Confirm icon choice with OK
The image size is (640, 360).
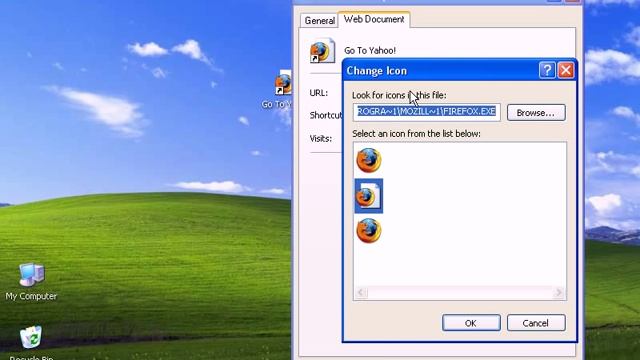(471, 323)
